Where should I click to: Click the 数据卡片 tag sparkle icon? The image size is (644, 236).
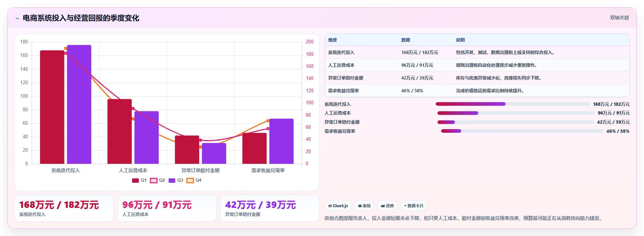[405, 206]
